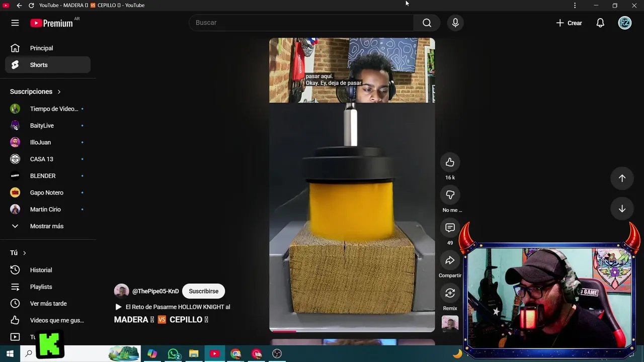Open Principal home in the sidebar

click(x=48, y=48)
